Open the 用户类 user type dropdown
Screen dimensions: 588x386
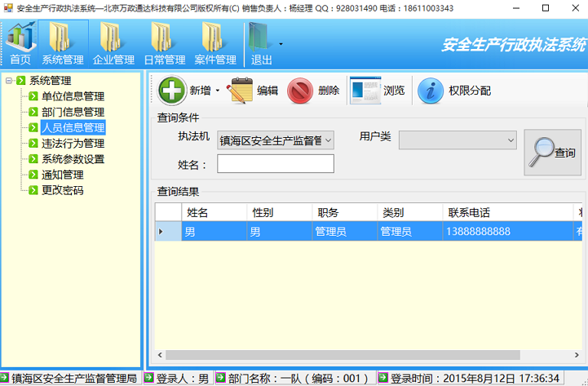511,140
